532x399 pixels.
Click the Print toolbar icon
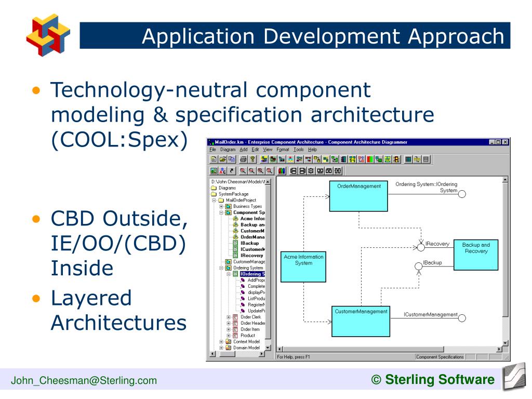click(243, 159)
